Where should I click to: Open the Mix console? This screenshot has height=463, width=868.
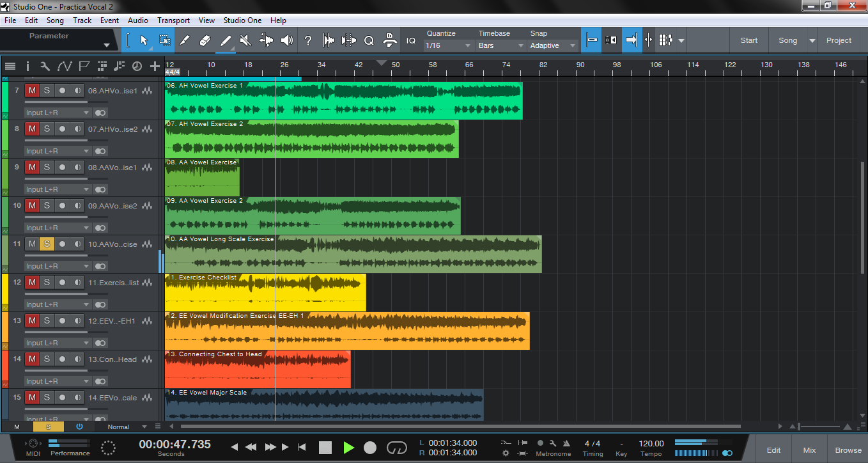[810, 450]
